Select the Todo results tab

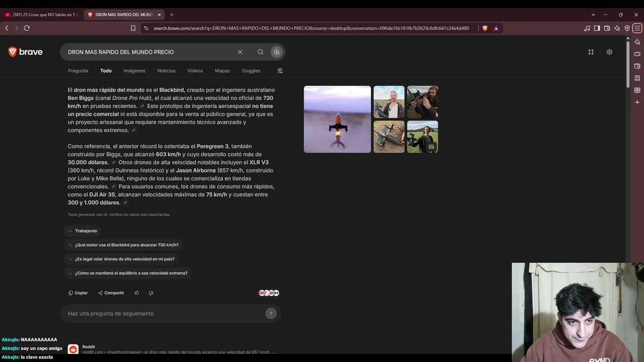point(106,71)
